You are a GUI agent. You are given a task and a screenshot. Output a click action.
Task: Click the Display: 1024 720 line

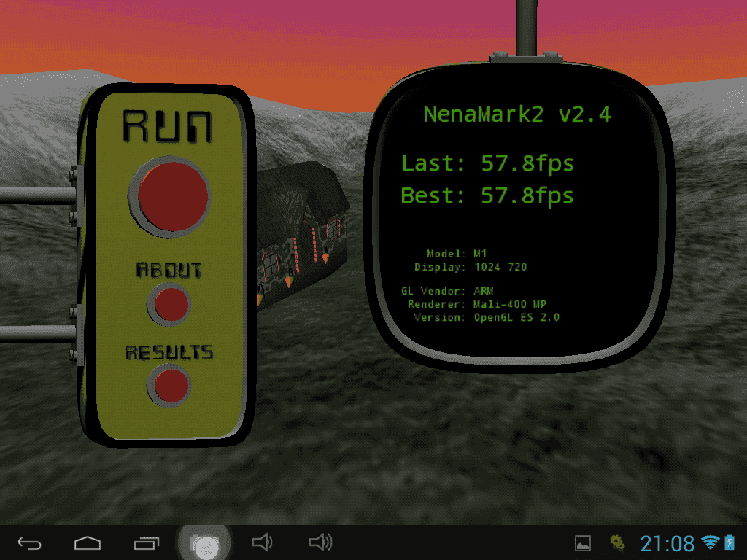pos(471,267)
